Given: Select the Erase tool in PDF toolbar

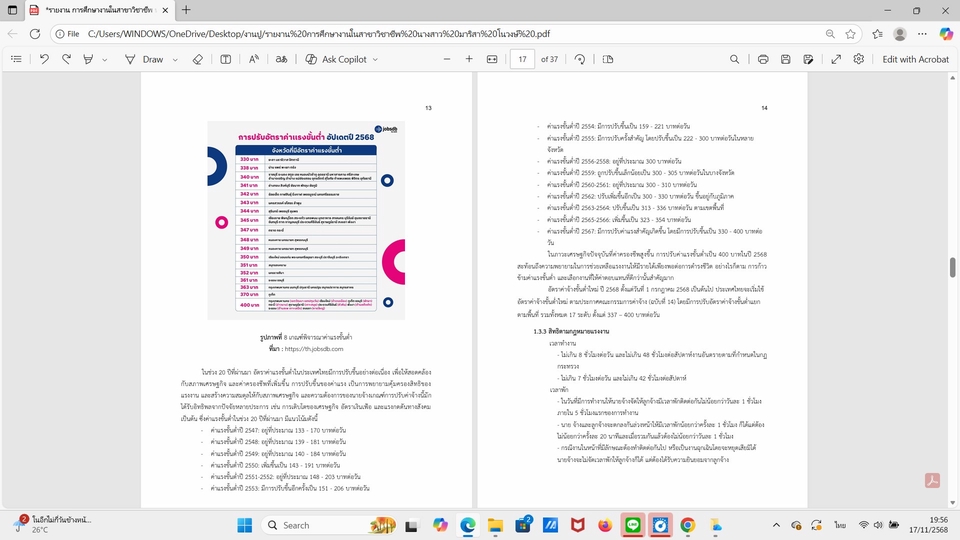Looking at the screenshot, I should (197, 59).
